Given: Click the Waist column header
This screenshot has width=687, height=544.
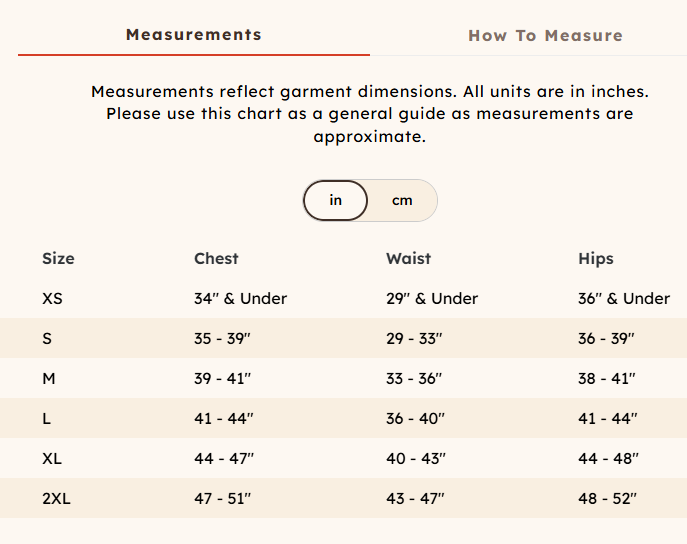Looking at the screenshot, I should 408,258.
